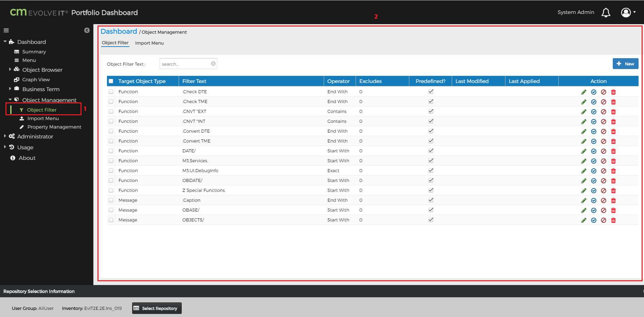Open Import Menu in sidebar
644x317 pixels.
coord(43,118)
